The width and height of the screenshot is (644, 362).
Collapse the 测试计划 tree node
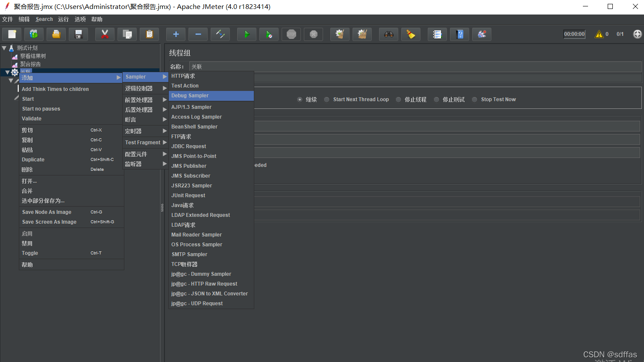(x=4, y=48)
